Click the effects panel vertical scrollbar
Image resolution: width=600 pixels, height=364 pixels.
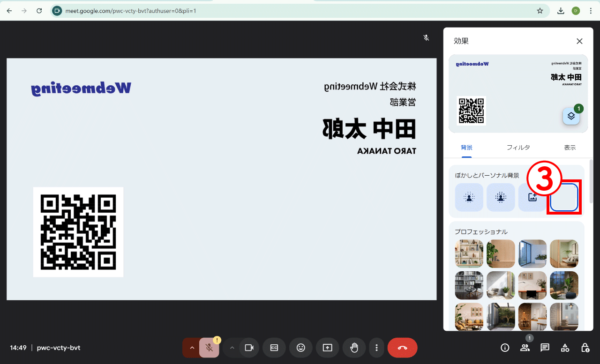click(x=591, y=181)
